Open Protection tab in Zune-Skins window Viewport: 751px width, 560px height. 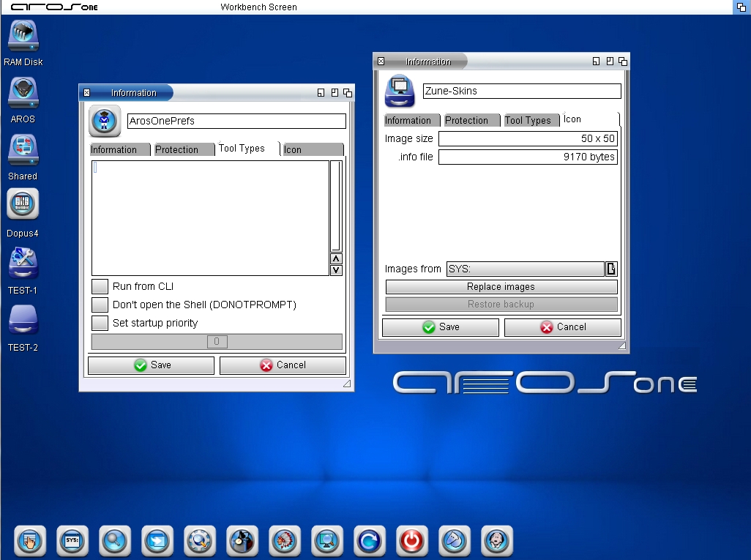pos(471,120)
